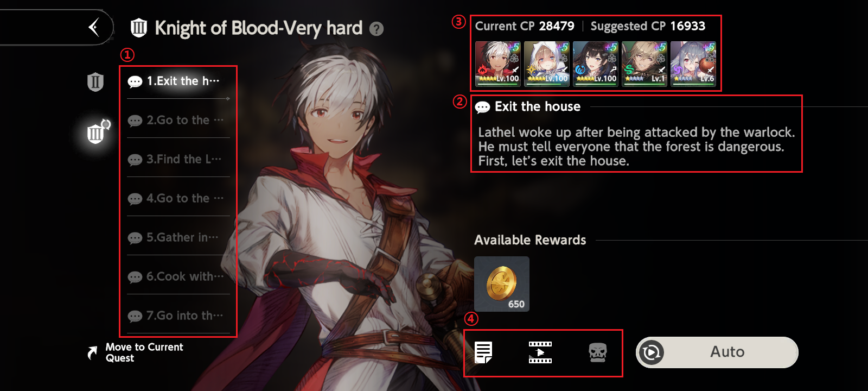Select the shield story mode icon
868x391 pixels.
coord(95,82)
